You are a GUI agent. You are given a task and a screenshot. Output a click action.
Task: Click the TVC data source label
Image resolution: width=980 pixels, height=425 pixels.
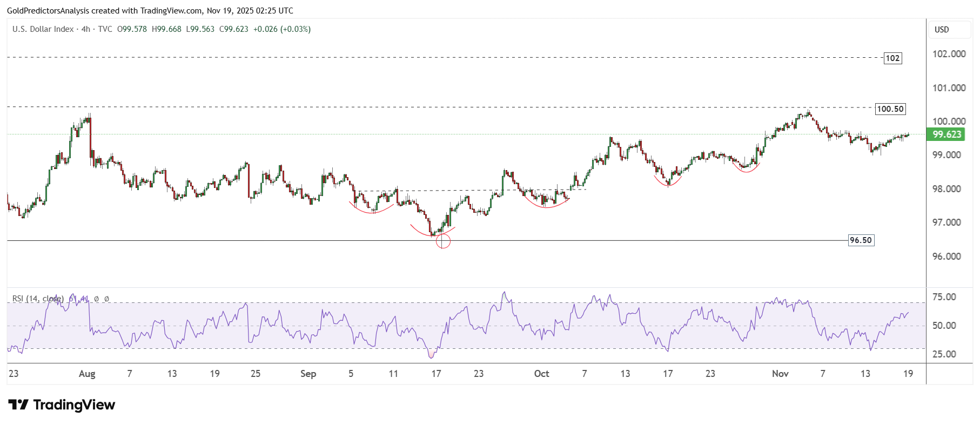pyautogui.click(x=105, y=29)
